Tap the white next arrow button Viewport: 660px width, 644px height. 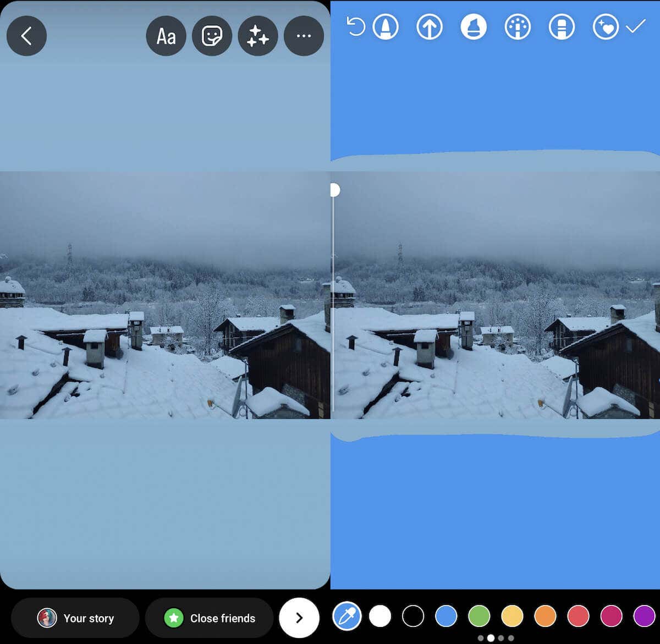point(299,618)
